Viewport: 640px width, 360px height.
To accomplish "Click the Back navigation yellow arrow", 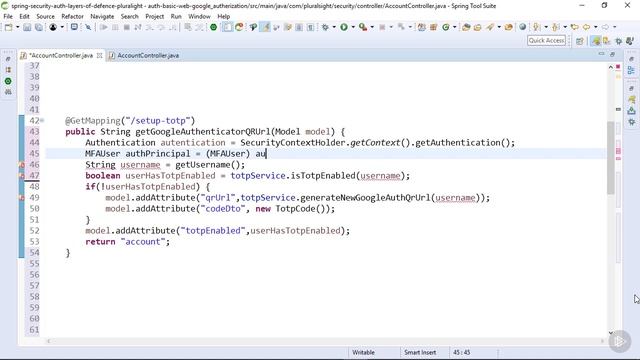I will pos(586,27).
